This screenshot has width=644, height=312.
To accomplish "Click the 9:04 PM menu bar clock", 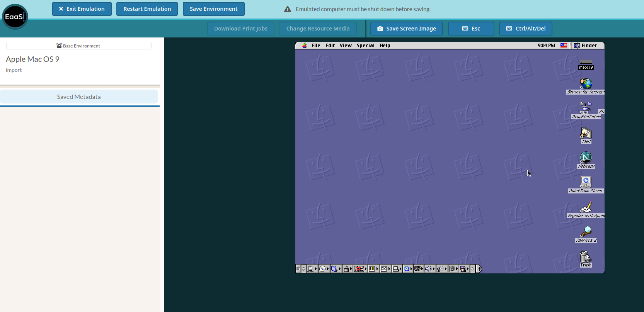I will tap(547, 45).
